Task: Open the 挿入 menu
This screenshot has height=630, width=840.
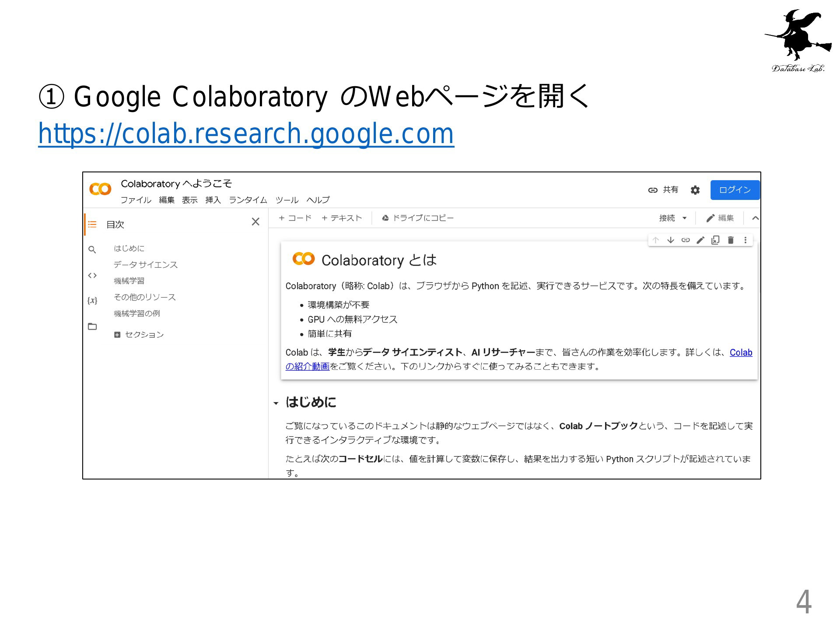Action: click(213, 200)
